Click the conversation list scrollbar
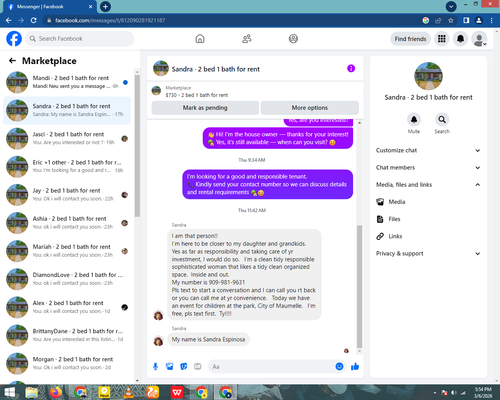Screen dimensions: 500x400 [137, 145]
